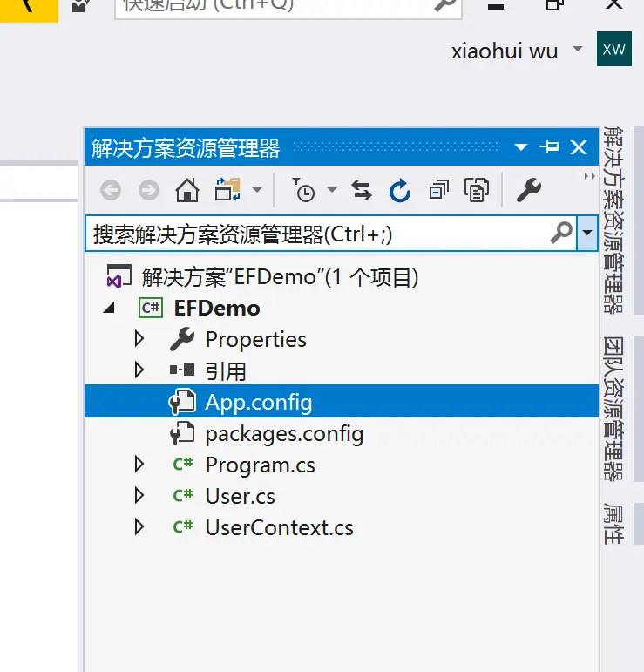Click the references icon beside 引用

point(181,370)
